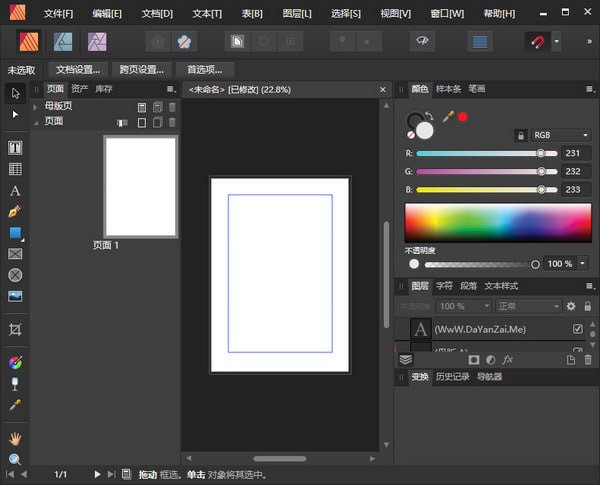This screenshot has width=600, height=485.
Task: Switch to Affinity Designer persona icon
Action: pos(63,42)
